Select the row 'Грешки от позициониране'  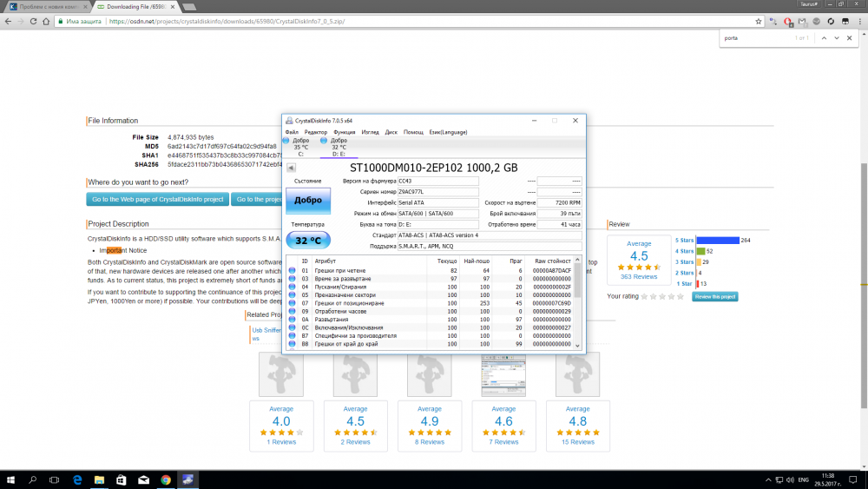coord(430,303)
